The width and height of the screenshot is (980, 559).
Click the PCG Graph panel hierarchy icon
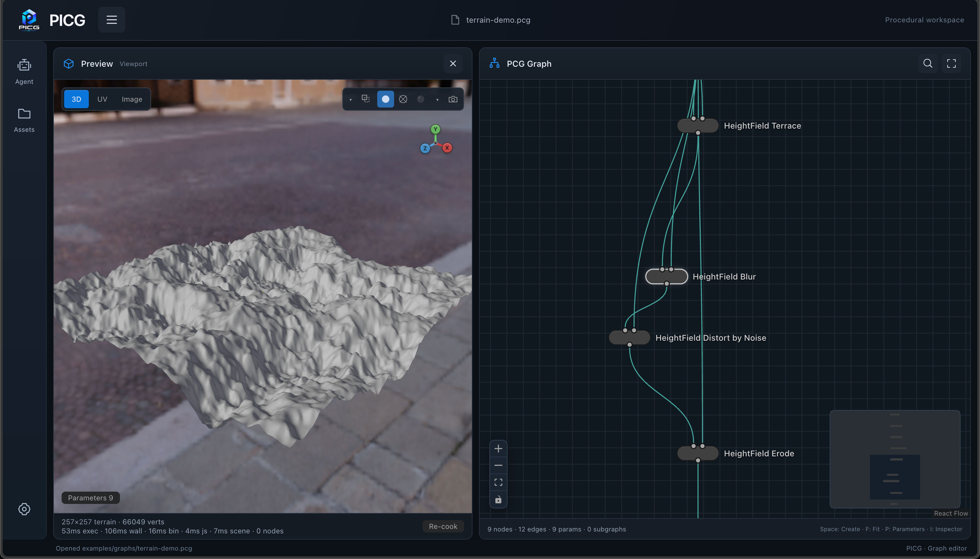coord(495,63)
